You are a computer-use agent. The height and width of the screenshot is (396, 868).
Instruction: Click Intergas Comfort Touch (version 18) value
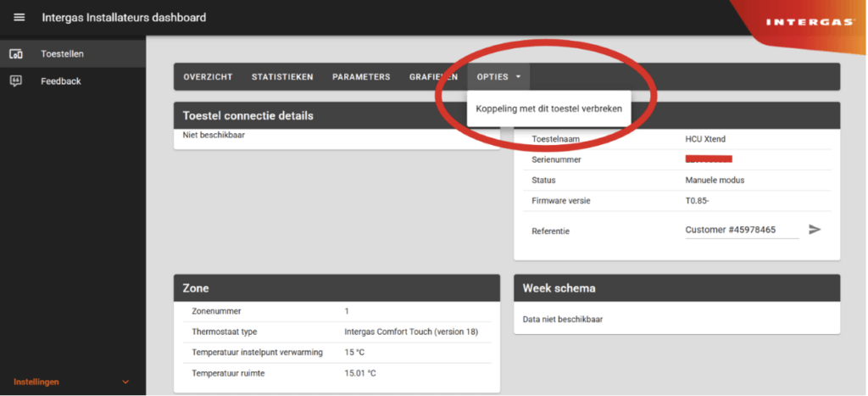[411, 332]
